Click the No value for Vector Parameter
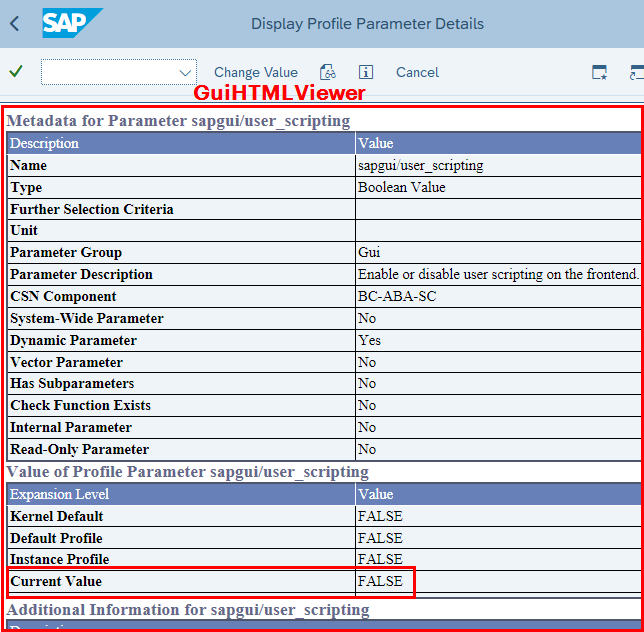This screenshot has height=632, width=644. click(x=367, y=363)
